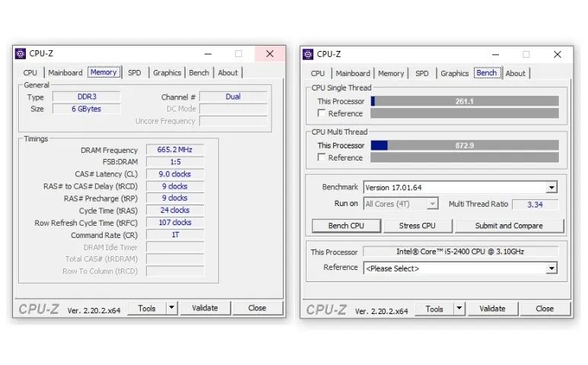Click the single thread Reference empty bar
The height and width of the screenshot is (365, 588).
465,113
